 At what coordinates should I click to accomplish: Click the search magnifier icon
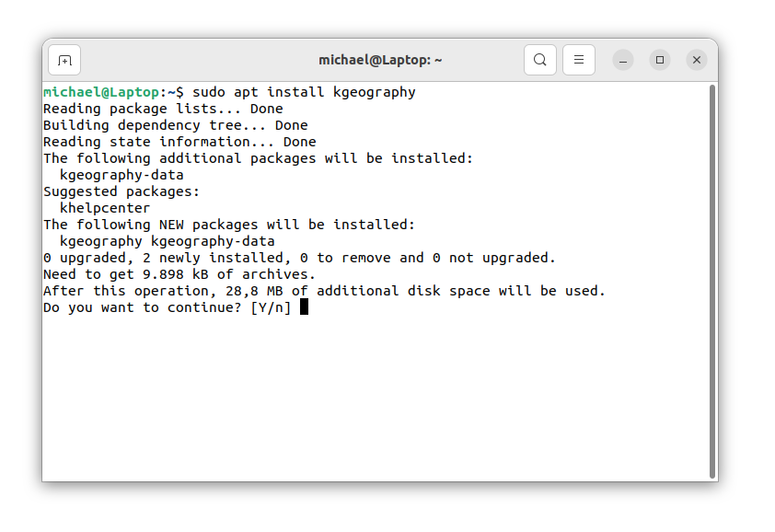coord(540,60)
